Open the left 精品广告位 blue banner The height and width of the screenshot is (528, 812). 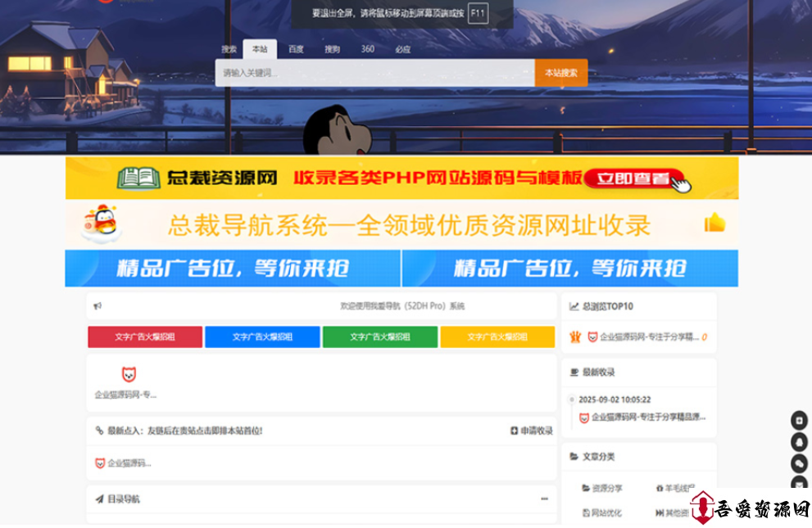[233, 269]
